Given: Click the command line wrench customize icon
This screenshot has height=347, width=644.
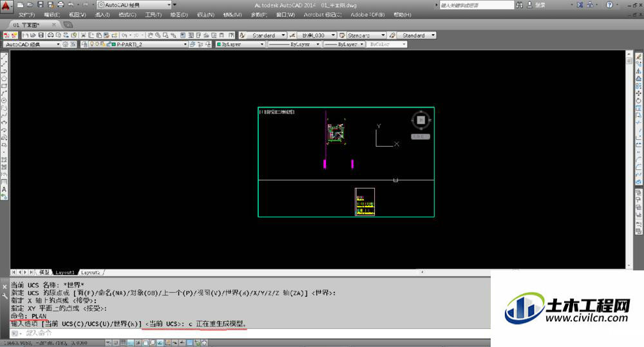Looking at the screenshot, I should coord(5,295).
